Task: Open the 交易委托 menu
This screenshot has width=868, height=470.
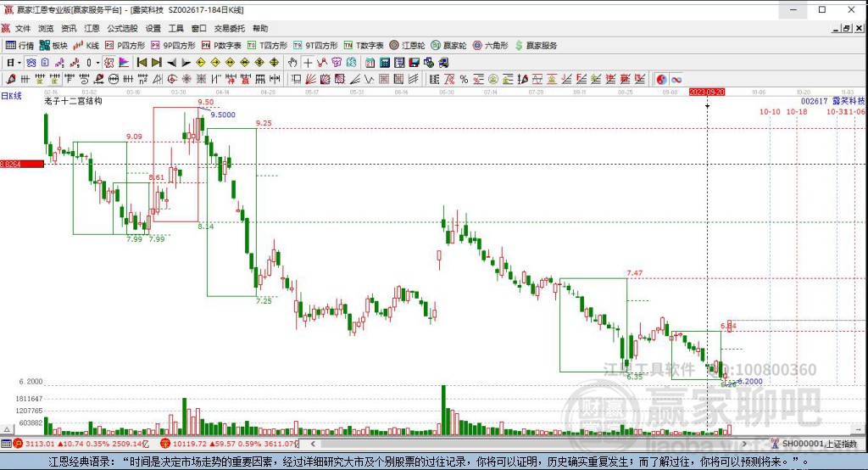Action: click(229, 28)
